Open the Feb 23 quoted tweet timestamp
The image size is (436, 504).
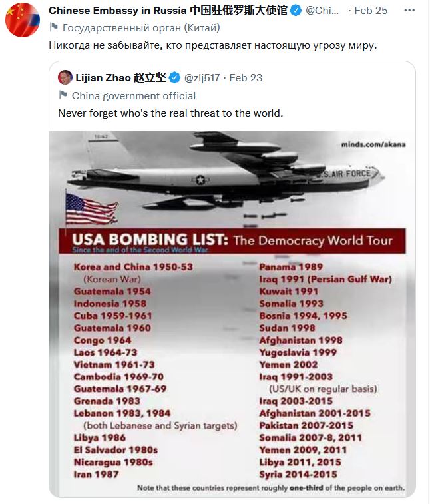[246, 77]
